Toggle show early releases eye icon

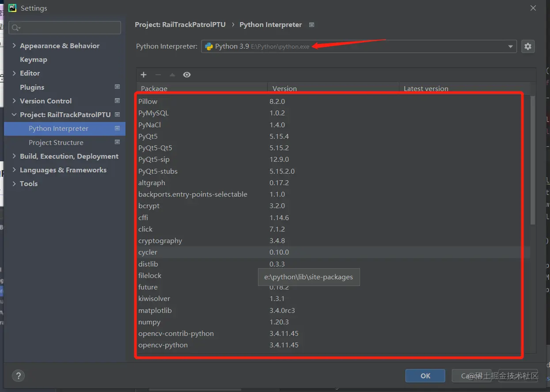(187, 75)
